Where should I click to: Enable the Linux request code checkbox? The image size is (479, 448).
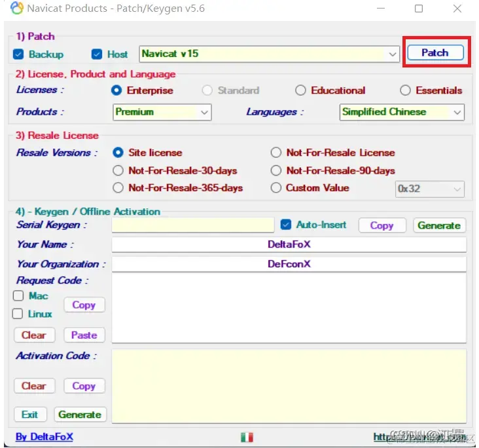pos(18,314)
